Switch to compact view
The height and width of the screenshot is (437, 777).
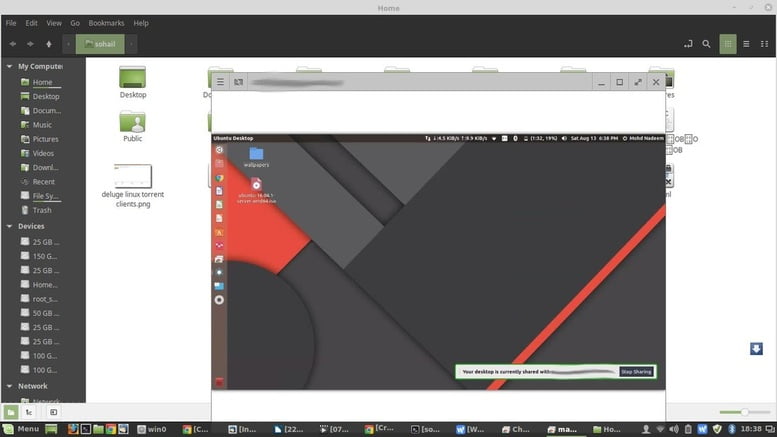[765, 44]
